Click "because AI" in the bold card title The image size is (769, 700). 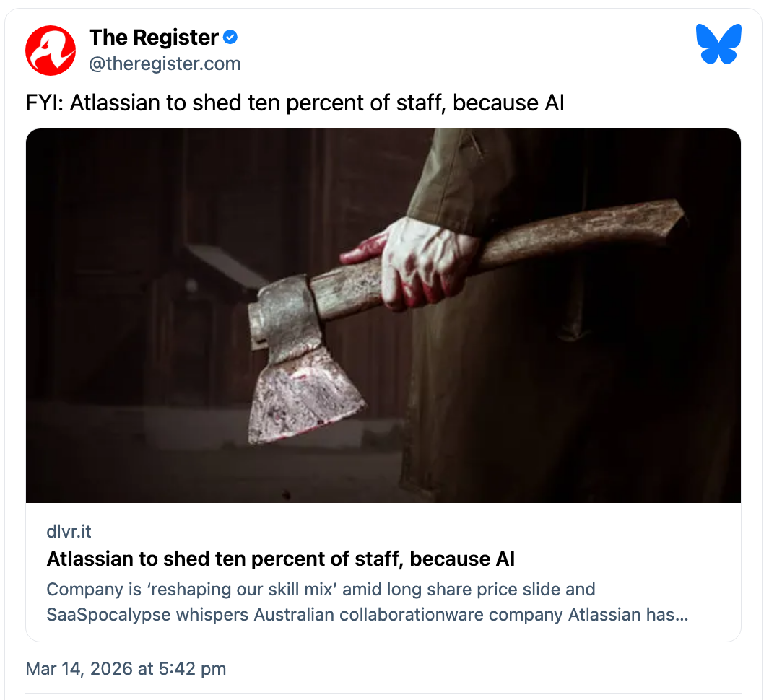(x=462, y=559)
